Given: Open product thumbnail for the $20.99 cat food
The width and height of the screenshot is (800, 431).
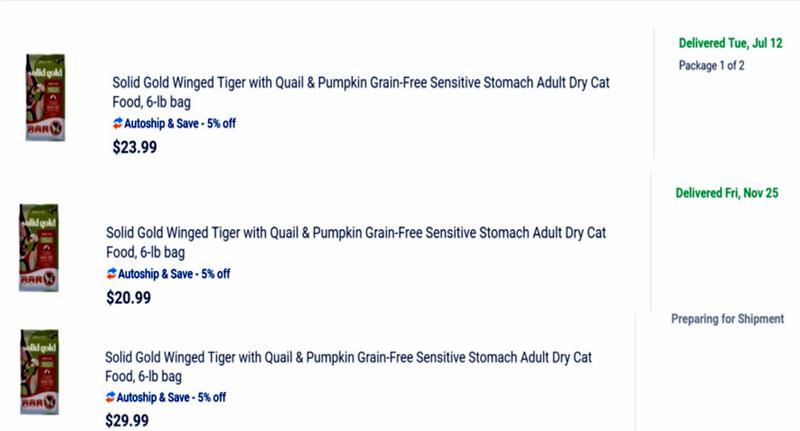Looking at the screenshot, I should [39, 248].
